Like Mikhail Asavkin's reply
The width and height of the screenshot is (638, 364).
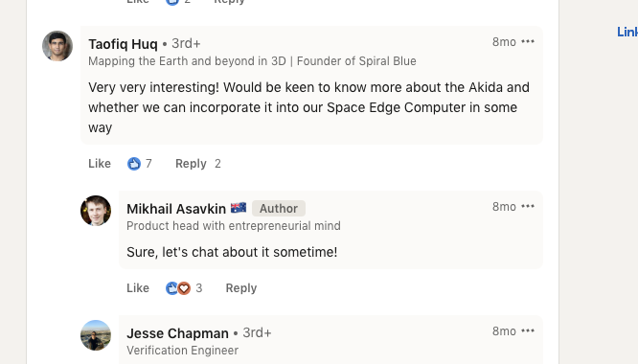pos(138,288)
